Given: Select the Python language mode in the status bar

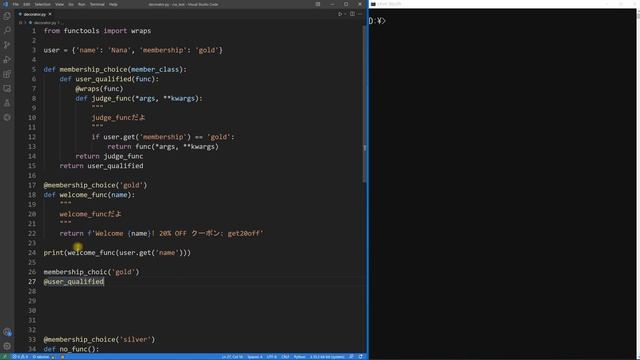Looking at the screenshot, I should coord(300,357).
